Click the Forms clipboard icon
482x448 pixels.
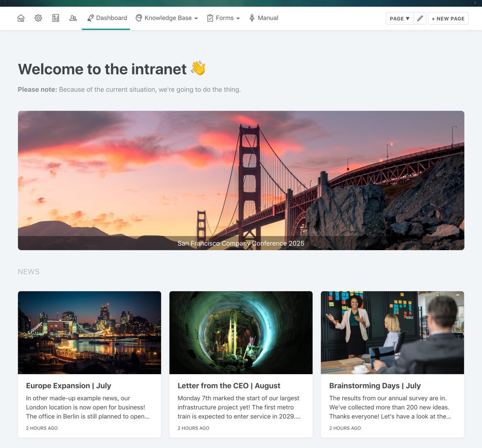(210, 18)
